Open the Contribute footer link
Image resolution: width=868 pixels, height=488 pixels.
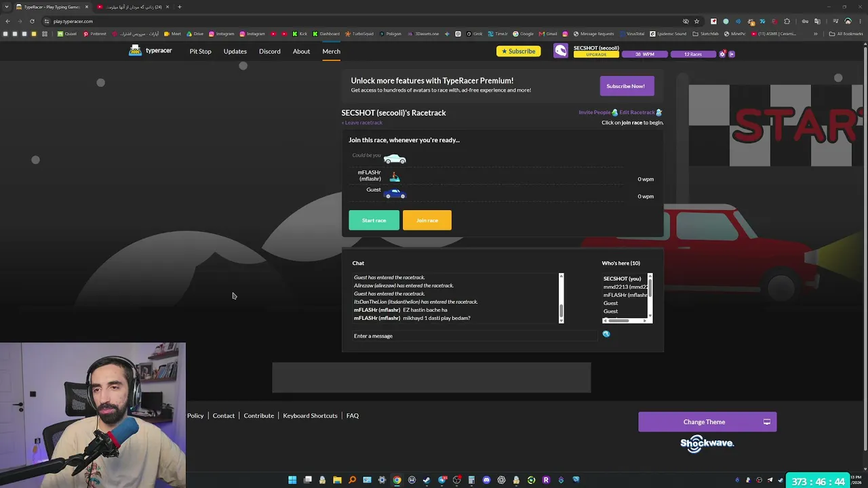[x=258, y=415]
